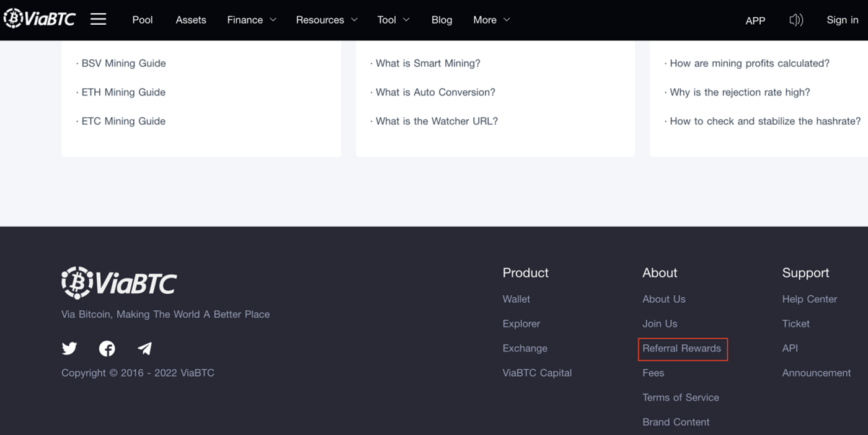
Task: Expand the Resources dropdown menu
Action: [327, 20]
